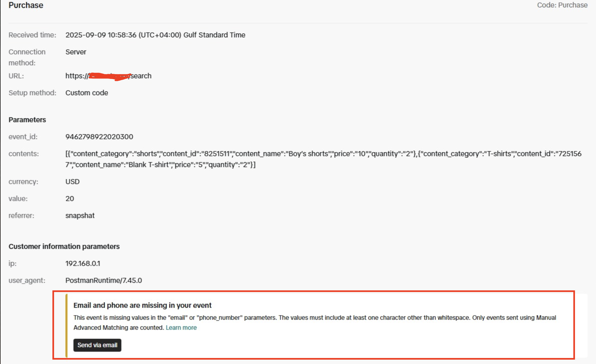This screenshot has width=596, height=364.
Task: Open the Learn more link
Action: (181, 327)
